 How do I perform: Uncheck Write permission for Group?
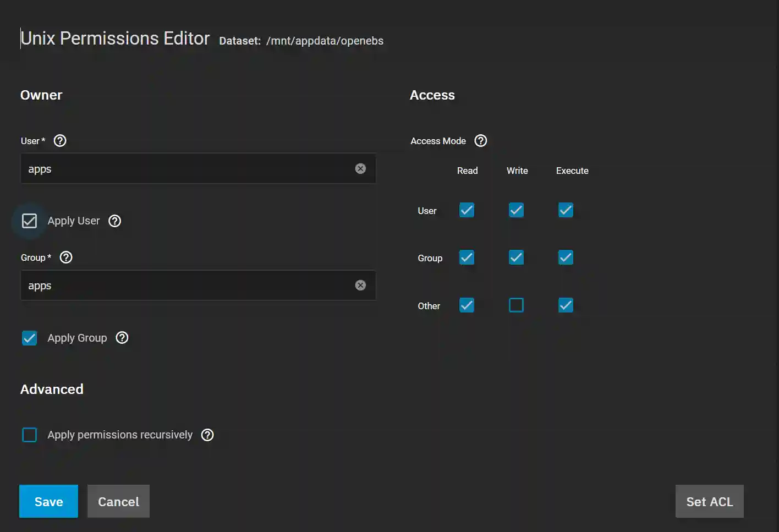516,257
